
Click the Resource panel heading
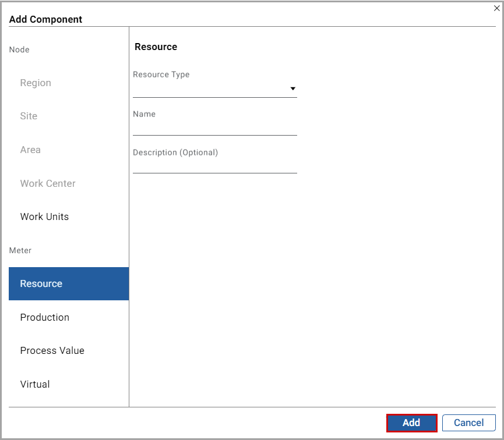coord(156,47)
